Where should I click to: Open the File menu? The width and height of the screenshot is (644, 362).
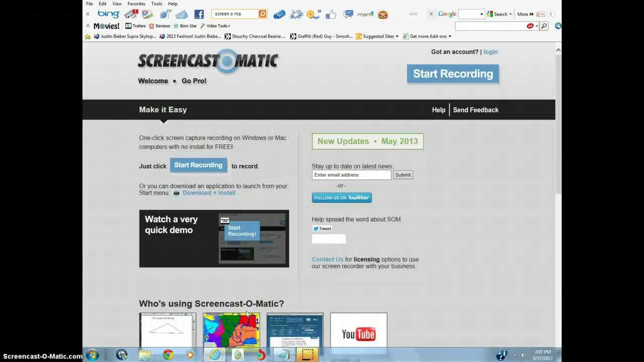tap(90, 4)
